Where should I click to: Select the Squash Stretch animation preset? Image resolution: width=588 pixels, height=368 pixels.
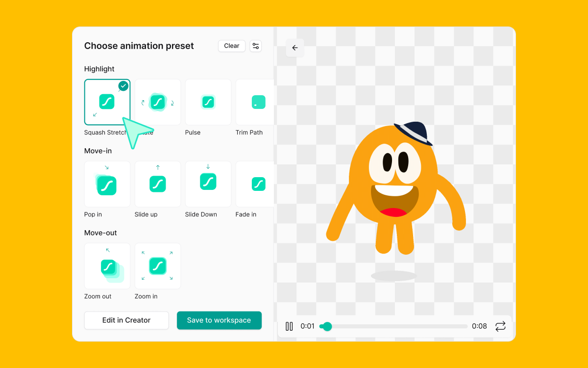tap(107, 102)
